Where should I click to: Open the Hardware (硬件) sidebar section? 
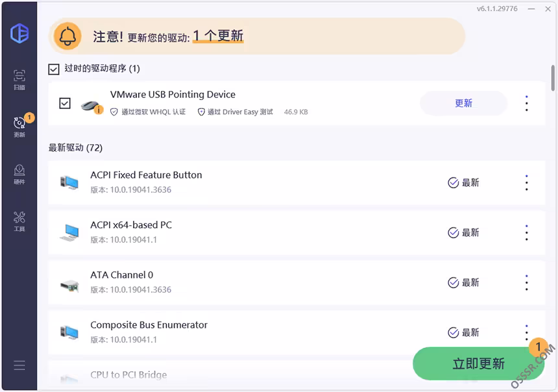pyautogui.click(x=19, y=174)
